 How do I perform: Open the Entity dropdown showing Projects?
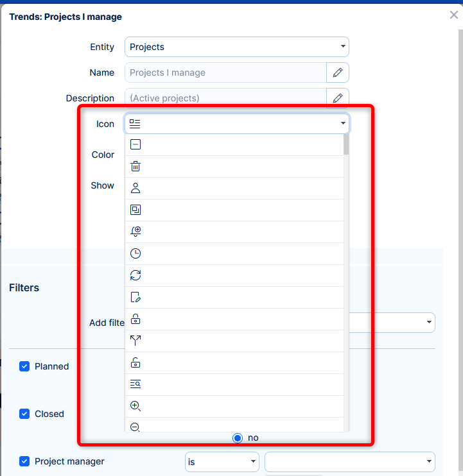point(236,47)
